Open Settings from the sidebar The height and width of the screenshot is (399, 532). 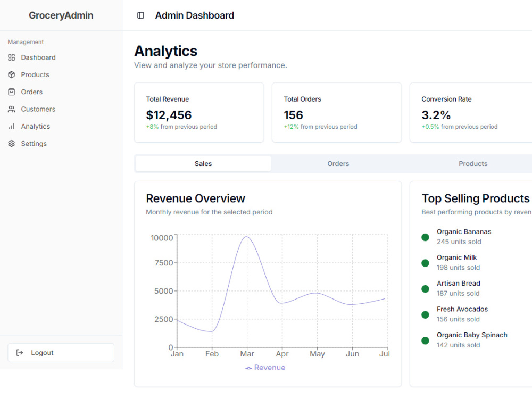(61, 144)
